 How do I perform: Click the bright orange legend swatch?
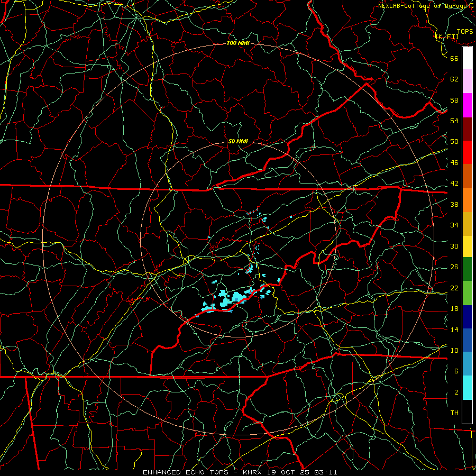click(x=467, y=200)
